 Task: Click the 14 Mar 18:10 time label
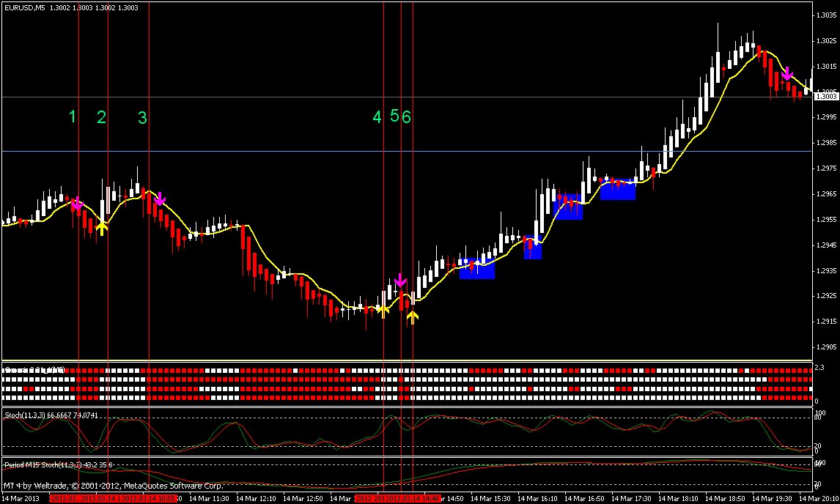coord(678,499)
